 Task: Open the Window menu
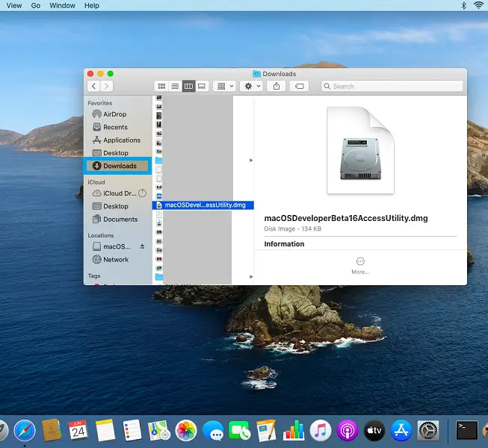(x=62, y=5)
